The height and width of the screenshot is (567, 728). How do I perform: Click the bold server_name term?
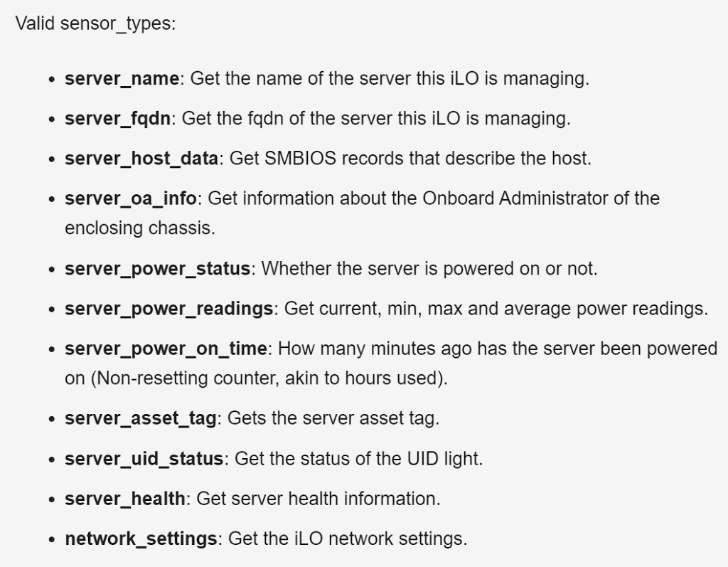[x=122, y=78]
